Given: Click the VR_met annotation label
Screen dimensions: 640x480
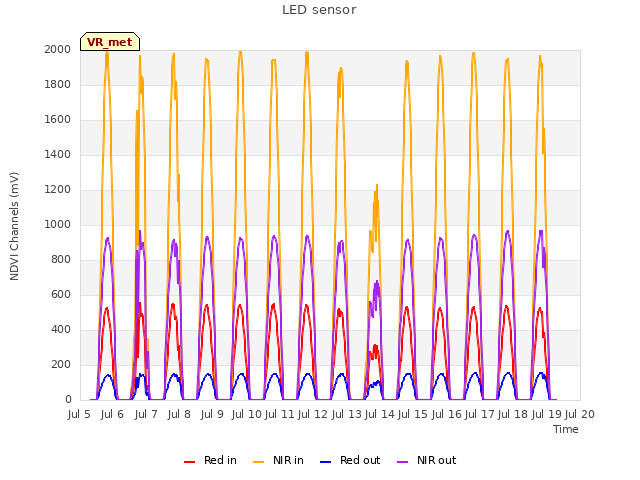Looking at the screenshot, I should [x=110, y=42].
